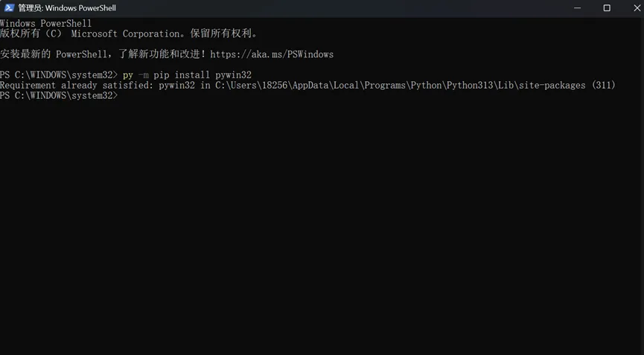The height and width of the screenshot is (355, 644).
Task: Click the title text 管理员: Windows PowerShell
Action: [67, 7]
